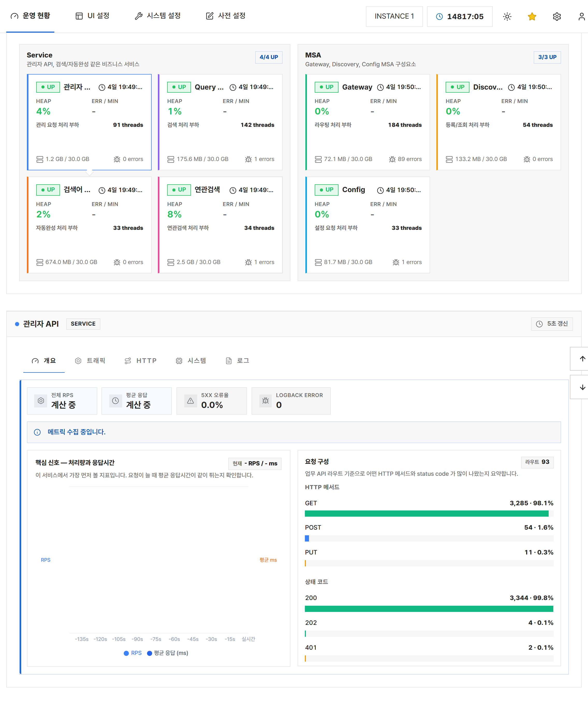Open the UI 설정 menu
The width and height of the screenshot is (588, 702).
click(x=93, y=16)
